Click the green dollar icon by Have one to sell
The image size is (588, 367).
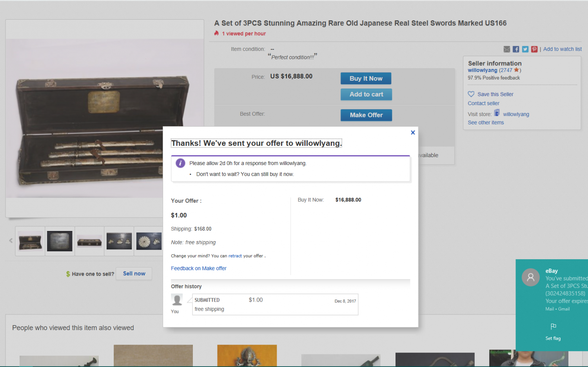(x=68, y=274)
